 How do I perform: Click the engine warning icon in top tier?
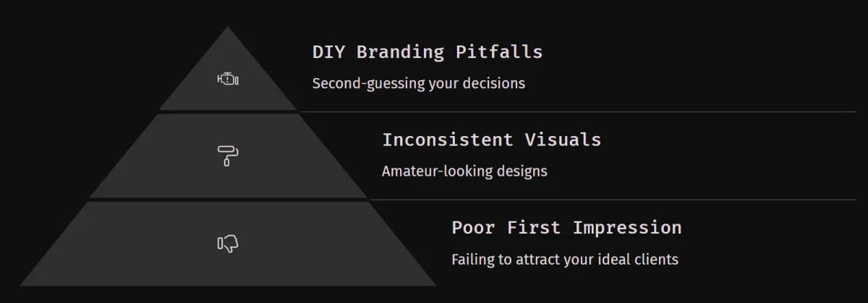point(228,79)
